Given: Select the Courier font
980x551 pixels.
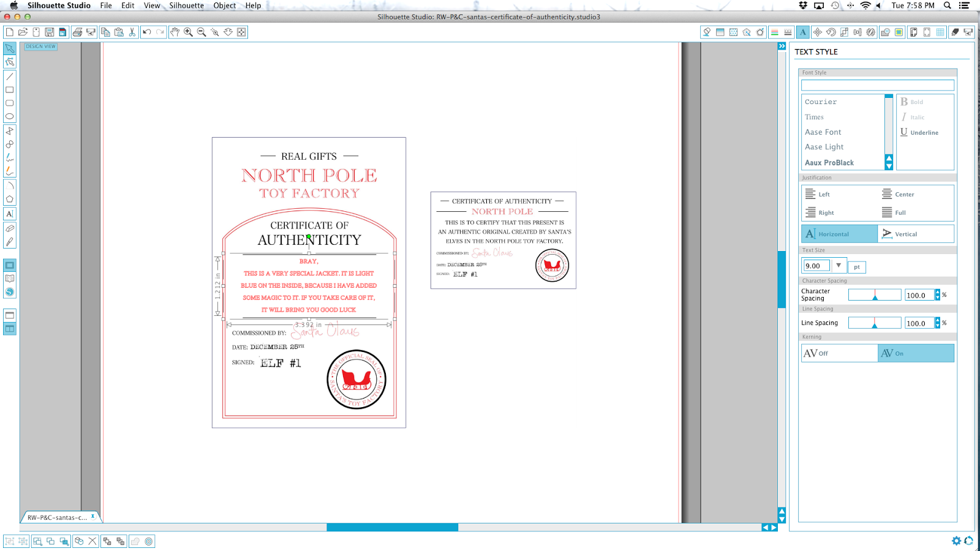Looking at the screenshot, I should [821, 102].
